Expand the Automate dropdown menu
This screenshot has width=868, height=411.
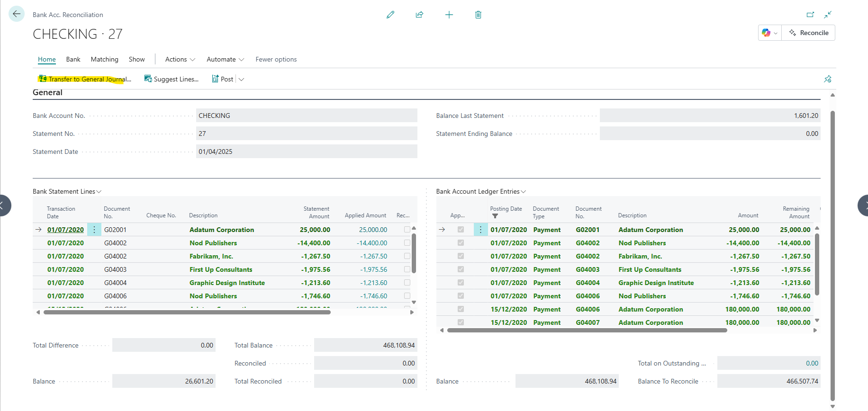point(225,59)
